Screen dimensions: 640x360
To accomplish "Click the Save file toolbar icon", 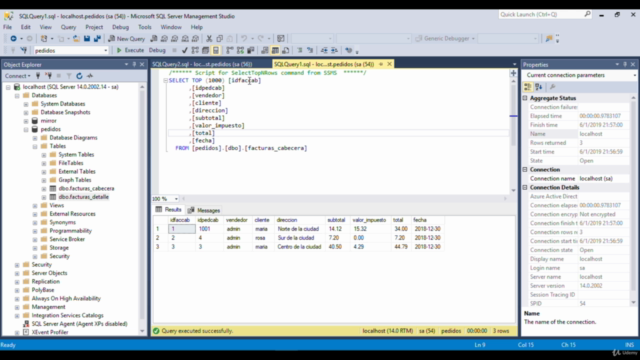I will (87, 38).
